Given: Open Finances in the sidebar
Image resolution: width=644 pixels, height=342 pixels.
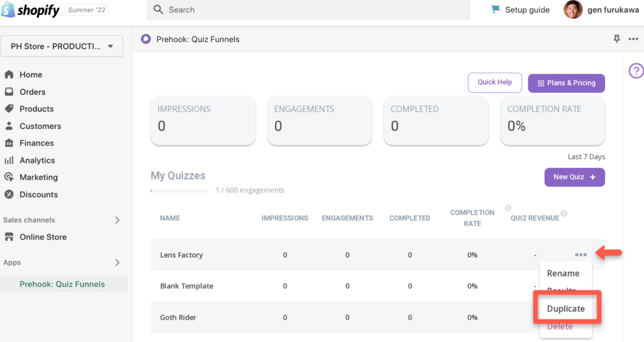Looking at the screenshot, I should coord(36,143).
